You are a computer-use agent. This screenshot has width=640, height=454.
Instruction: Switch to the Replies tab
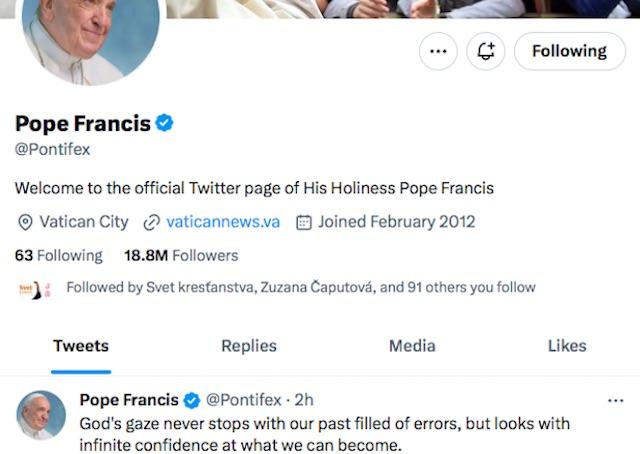coord(249,346)
